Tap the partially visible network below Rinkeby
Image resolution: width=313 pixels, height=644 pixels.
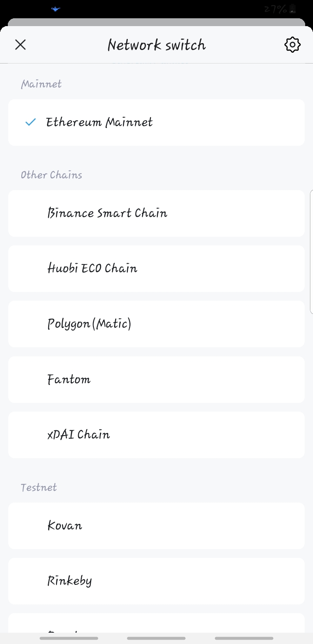coord(156,623)
